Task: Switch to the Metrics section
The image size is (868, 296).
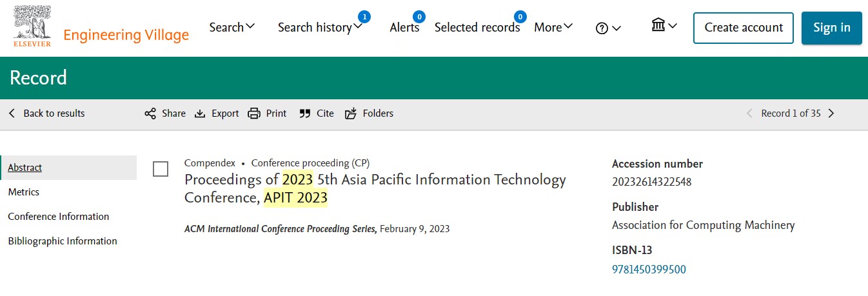Action: (x=24, y=192)
